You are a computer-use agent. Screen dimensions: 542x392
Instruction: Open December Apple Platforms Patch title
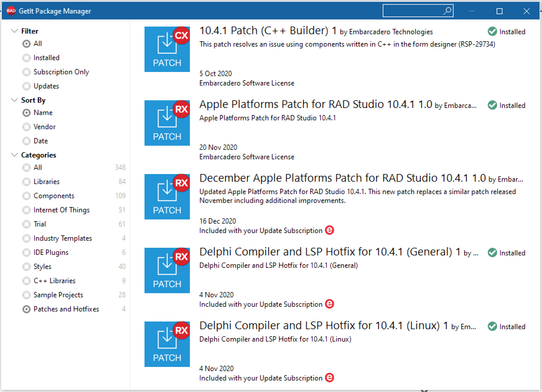(x=342, y=178)
